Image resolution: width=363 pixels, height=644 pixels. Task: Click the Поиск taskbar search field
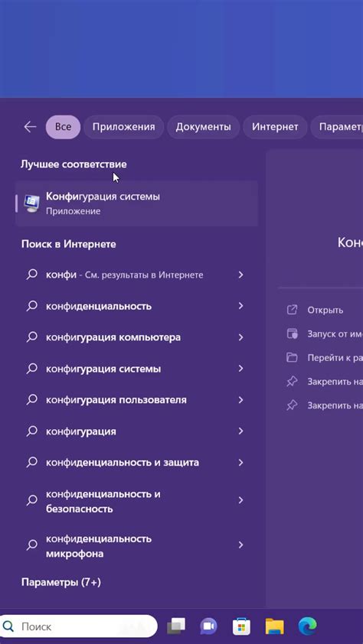coord(78,626)
